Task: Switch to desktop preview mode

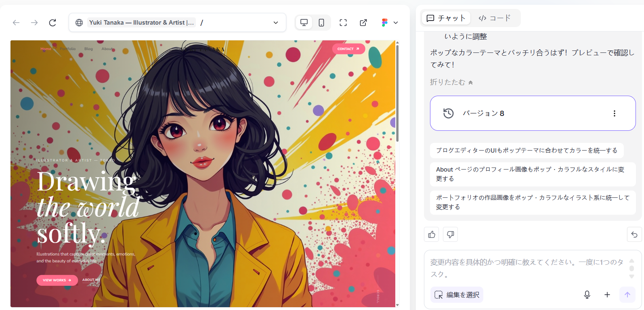Action: coord(304,23)
